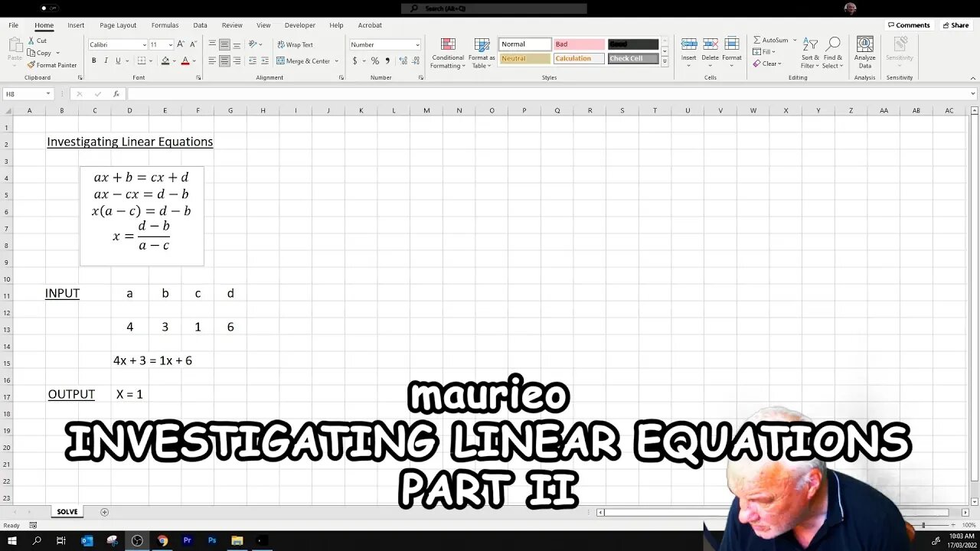Open the Windows Start menu

point(11,540)
